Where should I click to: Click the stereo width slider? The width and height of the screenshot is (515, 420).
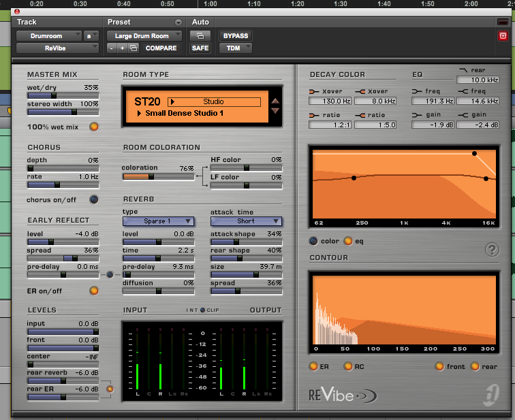[x=63, y=112]
